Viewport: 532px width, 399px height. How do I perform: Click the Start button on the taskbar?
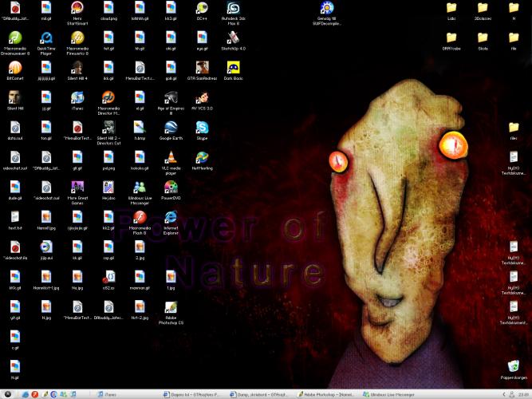[x=6, y=394]
